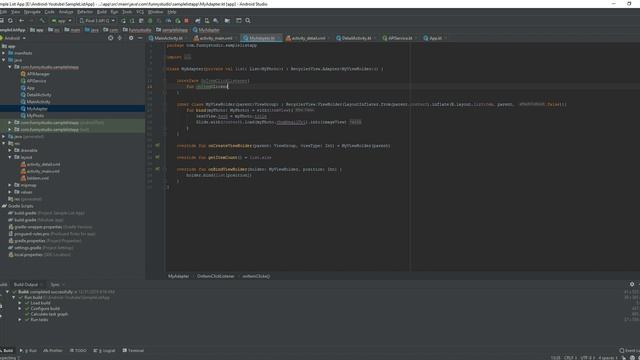Viewport: 640px width, 360px height.
Task: Click the folded import block in code editor
Action: pyautogui.click(x=187, y=57)
